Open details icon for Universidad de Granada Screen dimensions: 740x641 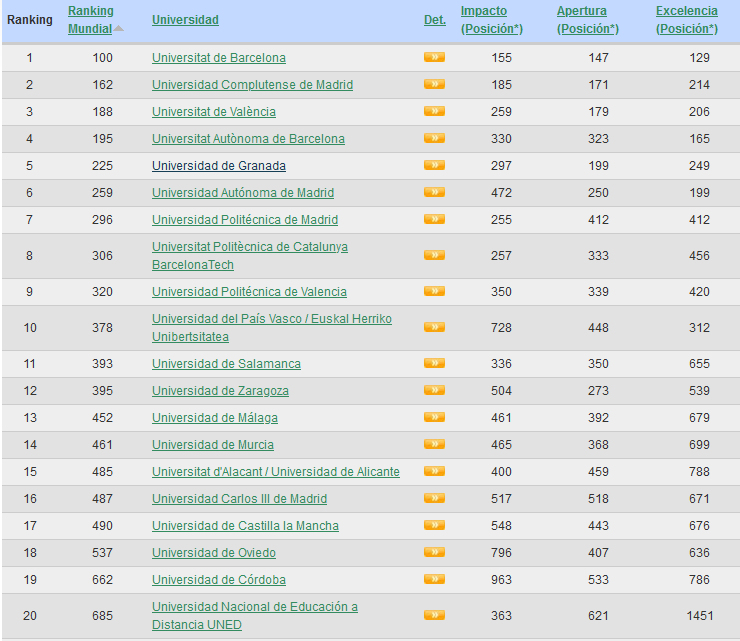pos(434,165)
